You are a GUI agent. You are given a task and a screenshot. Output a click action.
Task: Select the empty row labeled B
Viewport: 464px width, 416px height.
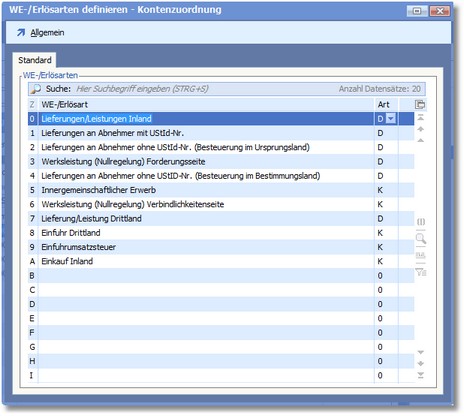tap(221, 276)
